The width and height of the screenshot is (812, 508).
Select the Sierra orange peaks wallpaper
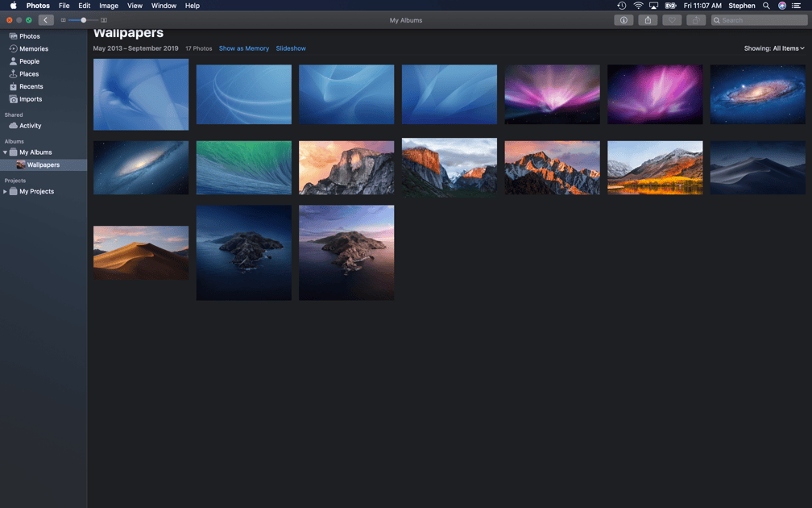pos(552,168)
